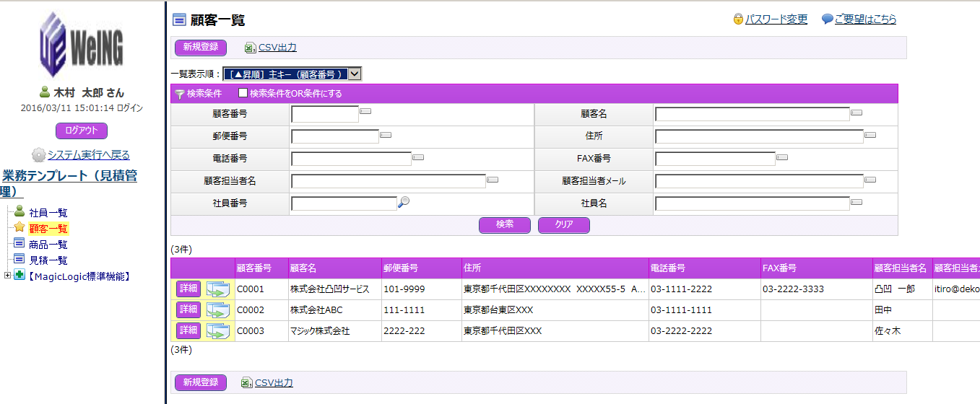Image resolution: width=980 pixels, height=404 pixels.
Task: Click the gear icon for システム実行へ戻る
Action: click(x=39, y=155)
